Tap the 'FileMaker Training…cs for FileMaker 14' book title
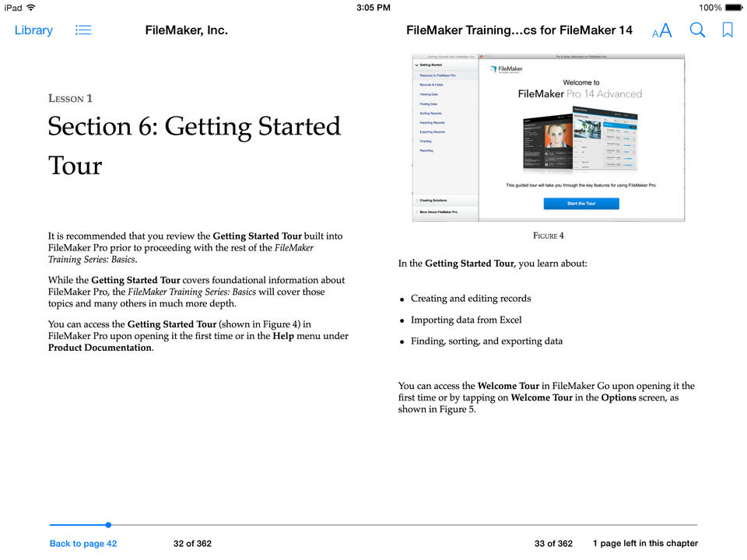Image resolution: width=747 pixels, height=560 pixels. pyautogui.click(x=519, y=30)
